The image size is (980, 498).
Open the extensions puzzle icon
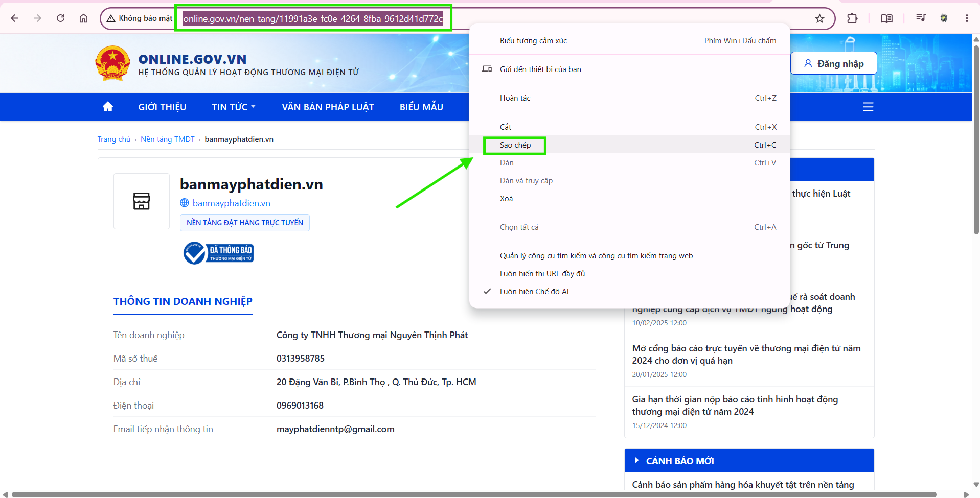[x=852, y=18]
